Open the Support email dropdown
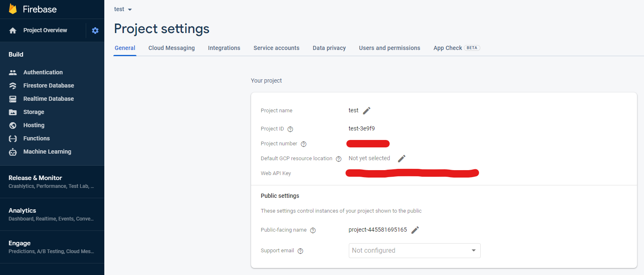This screenshot has width=644, height=275. (414, 250)
